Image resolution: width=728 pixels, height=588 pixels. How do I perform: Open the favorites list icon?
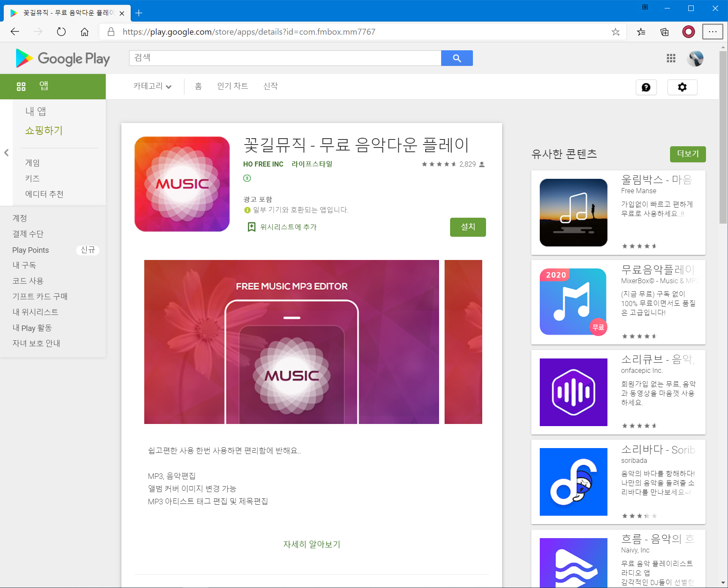point(641,32)
